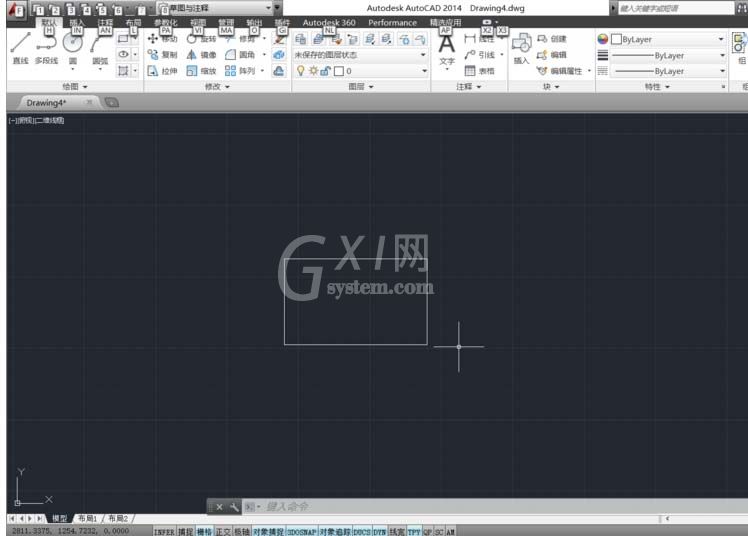The image size is (748, 536).
Task: Open the ByLayer lineweight dropdown
Action: pyautogui.click(x=668, y=55)
